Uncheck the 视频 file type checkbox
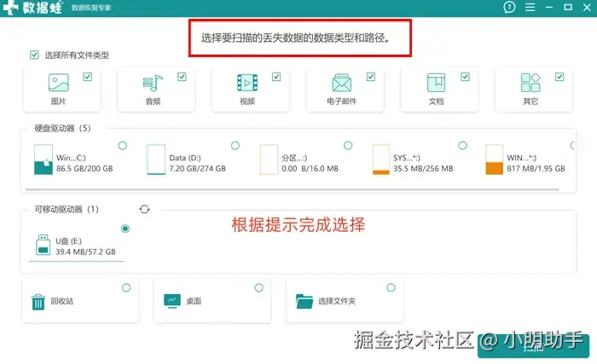The height and width of the screenshot is (364, 597). [x=276, y=77]
